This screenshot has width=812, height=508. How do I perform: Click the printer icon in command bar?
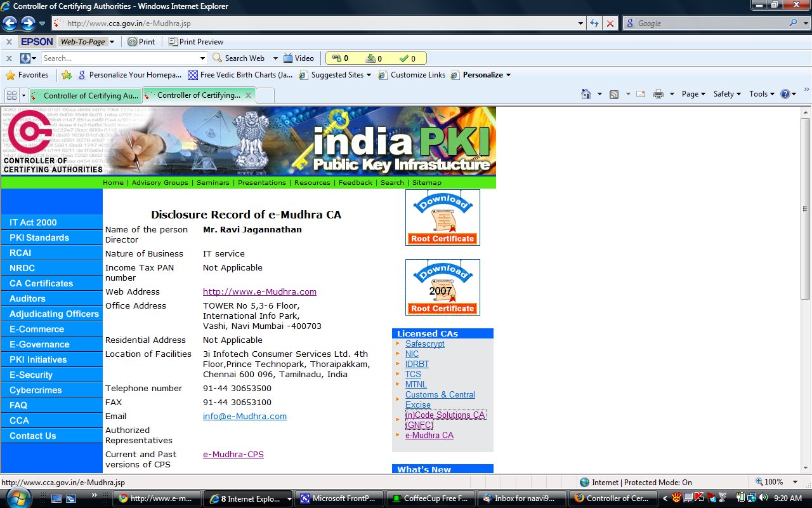coord(658,94)
